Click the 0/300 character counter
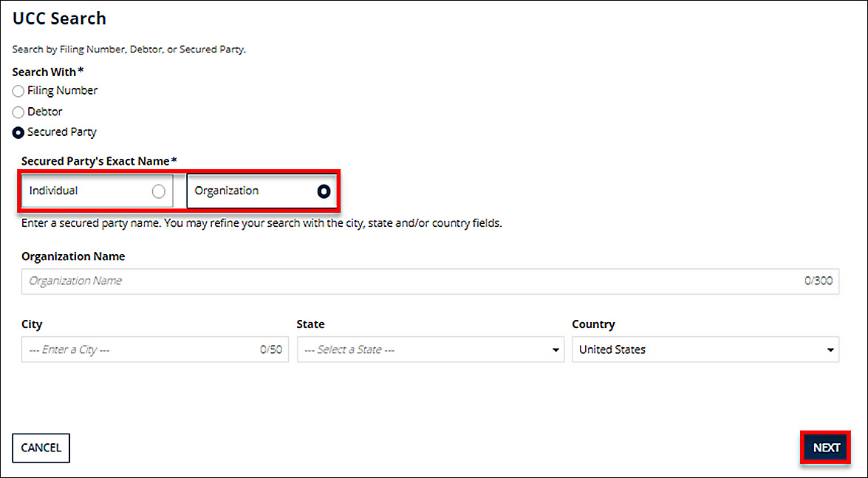The image size is (868, 478). 818,281
